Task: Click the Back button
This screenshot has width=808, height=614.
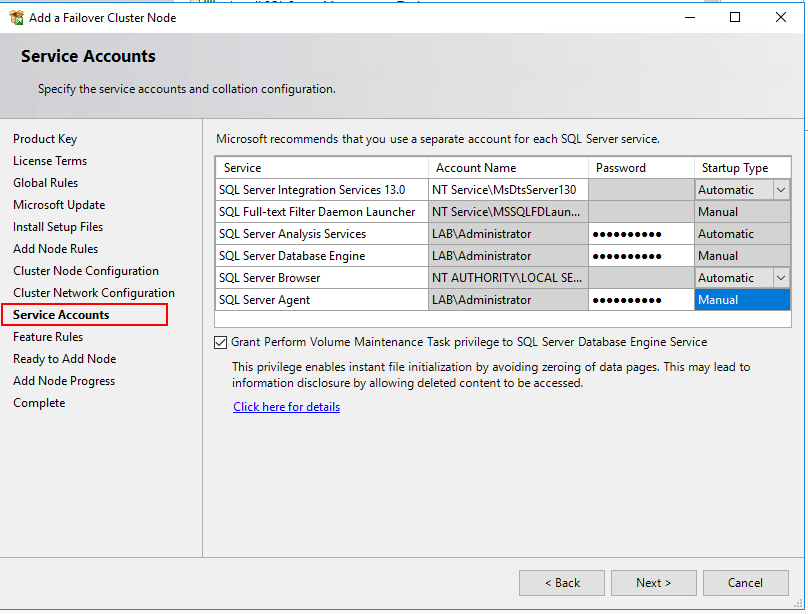Action: click(562, 583)
